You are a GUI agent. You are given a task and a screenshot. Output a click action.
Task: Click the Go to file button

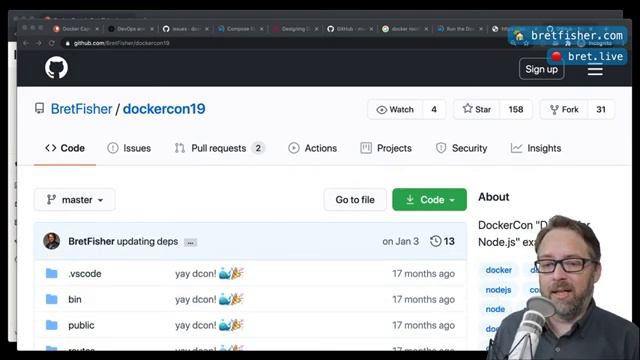[355, 200]
